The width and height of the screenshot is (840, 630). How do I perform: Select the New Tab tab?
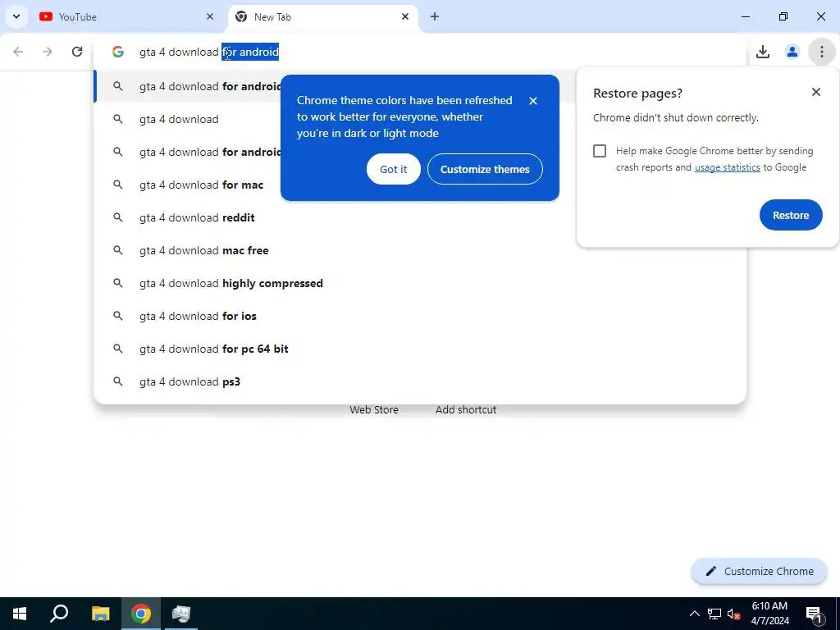(323, 16)
